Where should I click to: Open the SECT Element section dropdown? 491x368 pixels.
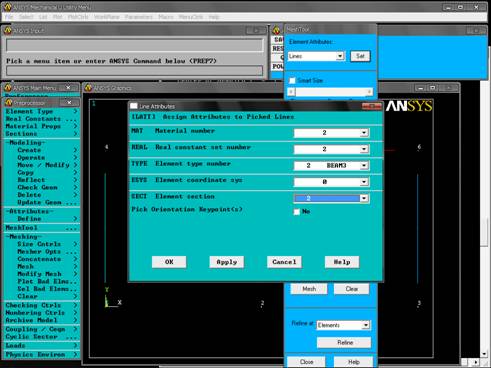[364, 198]
